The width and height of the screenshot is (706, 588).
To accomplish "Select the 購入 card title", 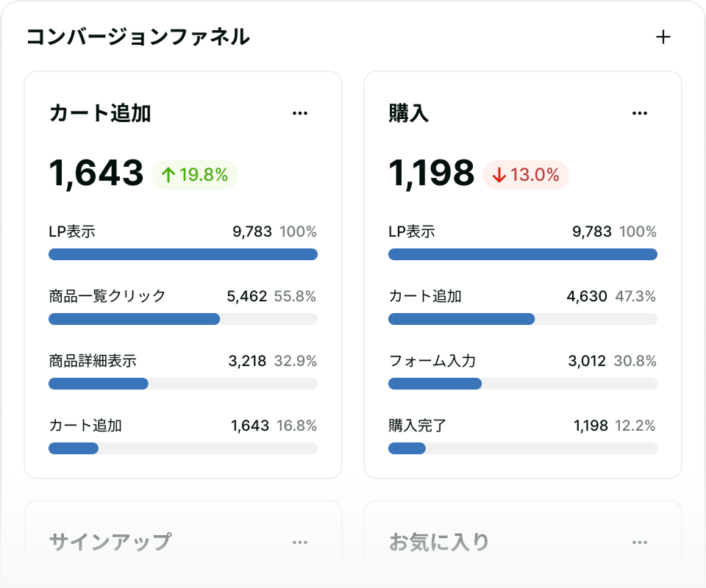I will (409, 111).
